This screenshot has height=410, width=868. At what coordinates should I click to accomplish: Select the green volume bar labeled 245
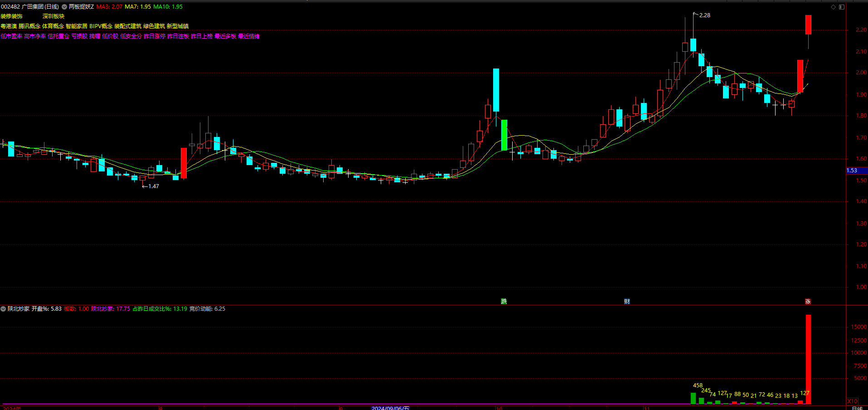(x=701, y=401)
